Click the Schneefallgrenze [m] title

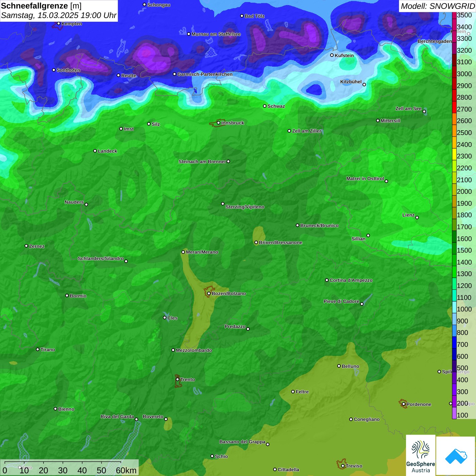click(x=41, y=6)
